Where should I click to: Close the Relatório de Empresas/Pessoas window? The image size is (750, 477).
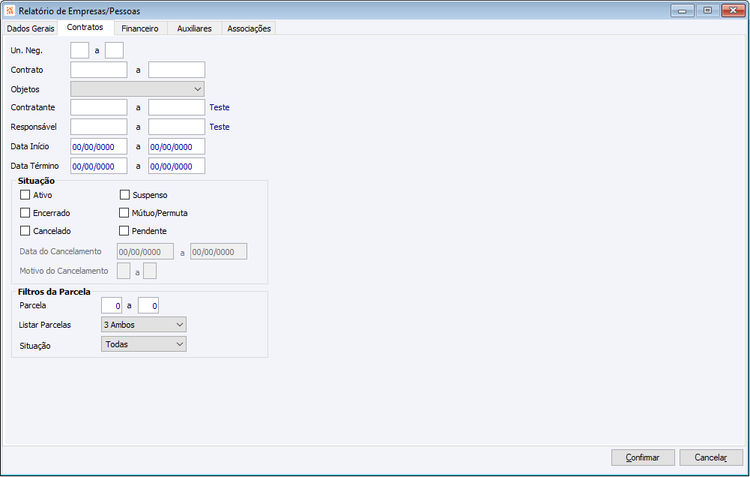tap(733, 11)
